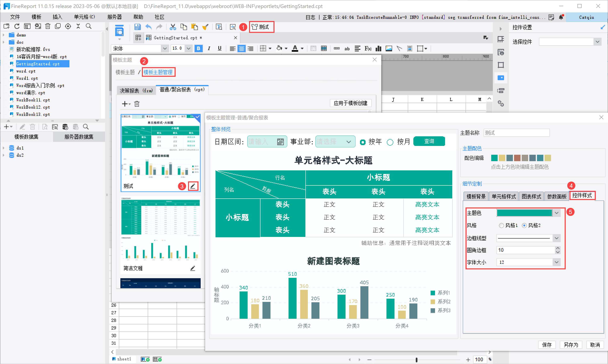The height and width of the screenshot is (364, 608).
Task: Click the Undo arrow icon
Action: click(148, 27)
